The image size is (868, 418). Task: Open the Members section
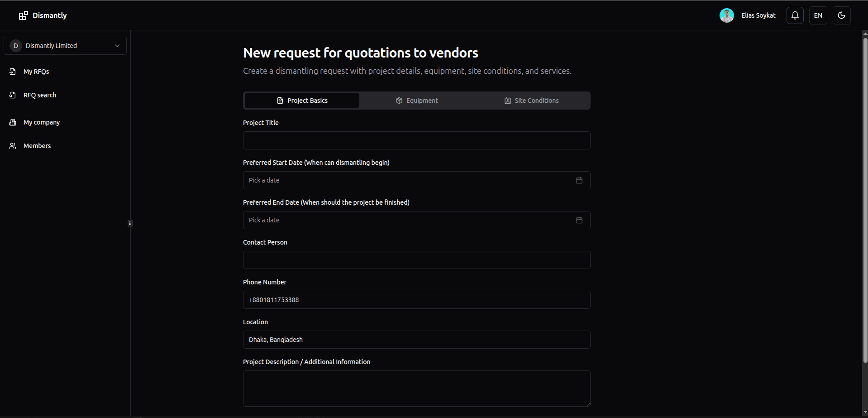[37, 145]
